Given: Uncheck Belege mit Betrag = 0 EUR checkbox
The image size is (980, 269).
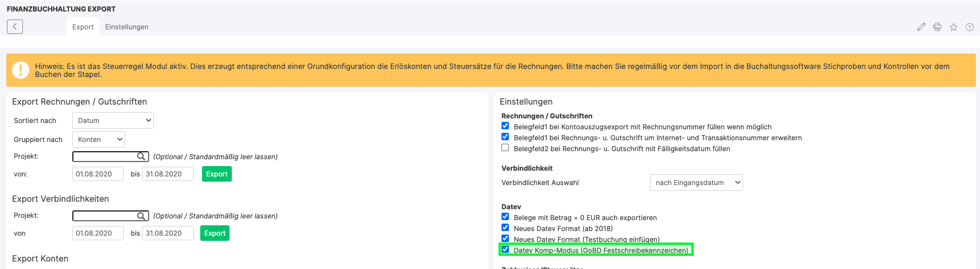Looking at the screenshot, I should (505, 217).
